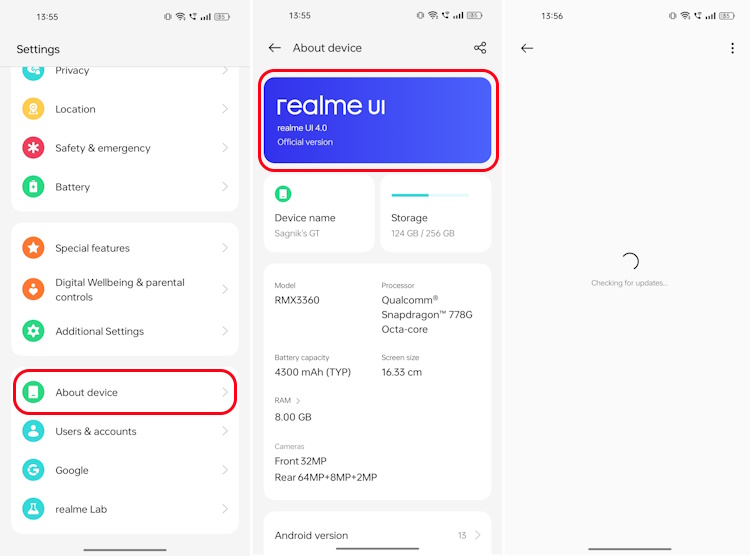
Task: Open the Android version row
Action: (x=377, y=535)
